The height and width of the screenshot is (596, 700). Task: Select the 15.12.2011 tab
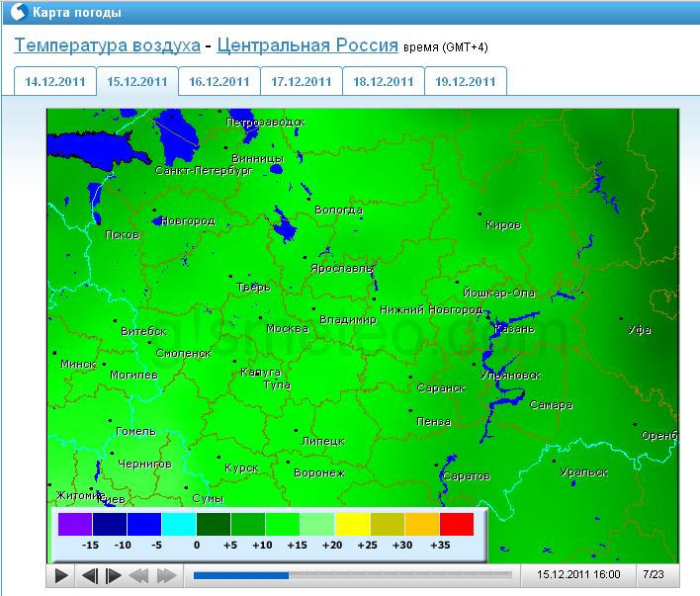136,82
